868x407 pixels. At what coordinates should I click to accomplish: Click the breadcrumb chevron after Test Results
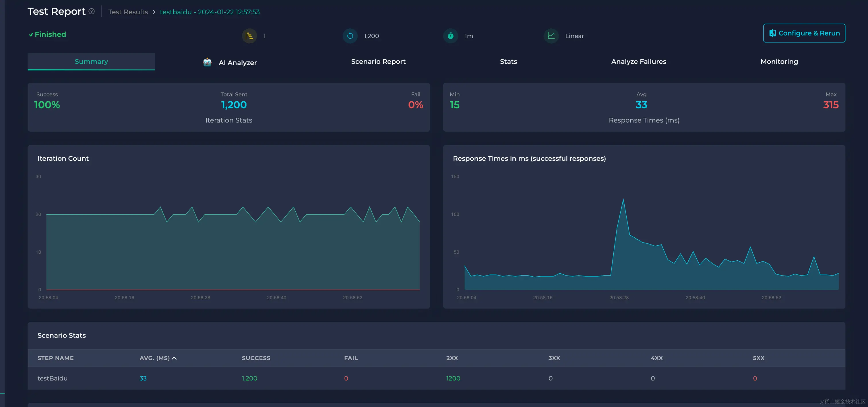154,12
